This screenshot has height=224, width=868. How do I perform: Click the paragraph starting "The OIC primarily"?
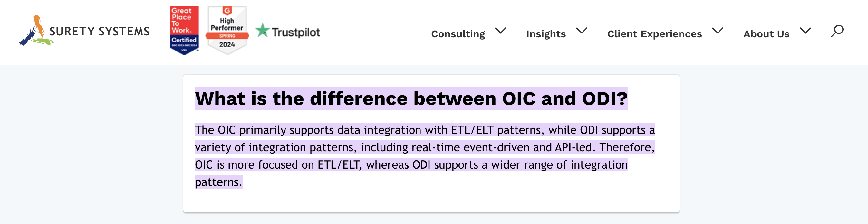(x=425, y=156)
